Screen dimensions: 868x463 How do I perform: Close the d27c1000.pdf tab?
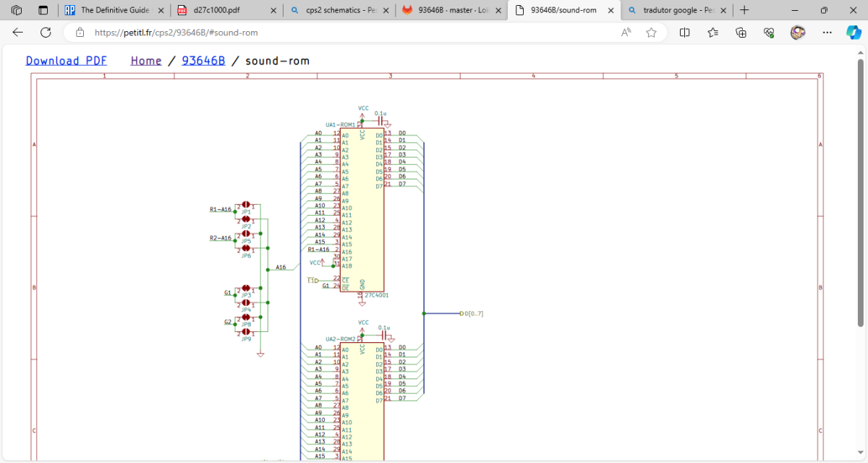pos(272,11)
